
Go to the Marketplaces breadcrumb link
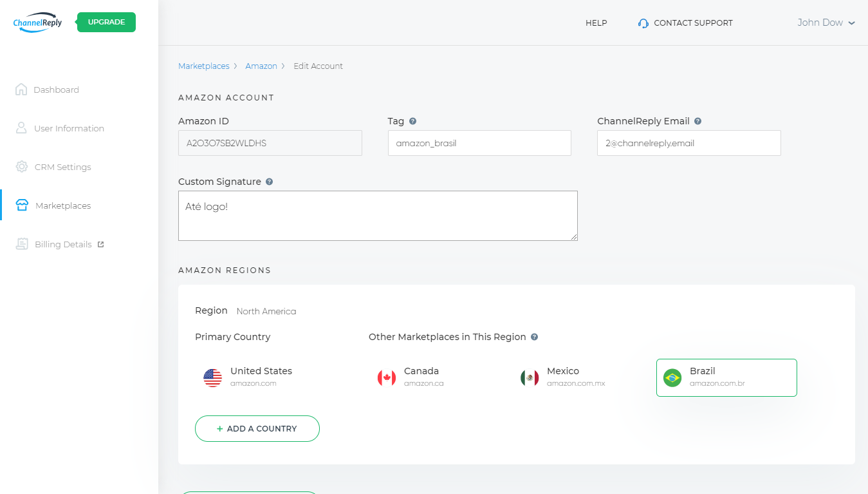203,66
